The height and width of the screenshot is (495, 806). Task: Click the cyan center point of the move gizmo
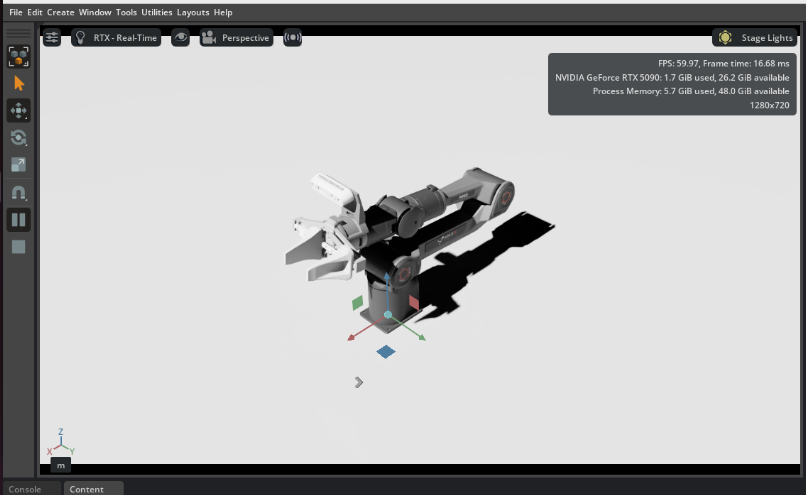coord(388,315)
